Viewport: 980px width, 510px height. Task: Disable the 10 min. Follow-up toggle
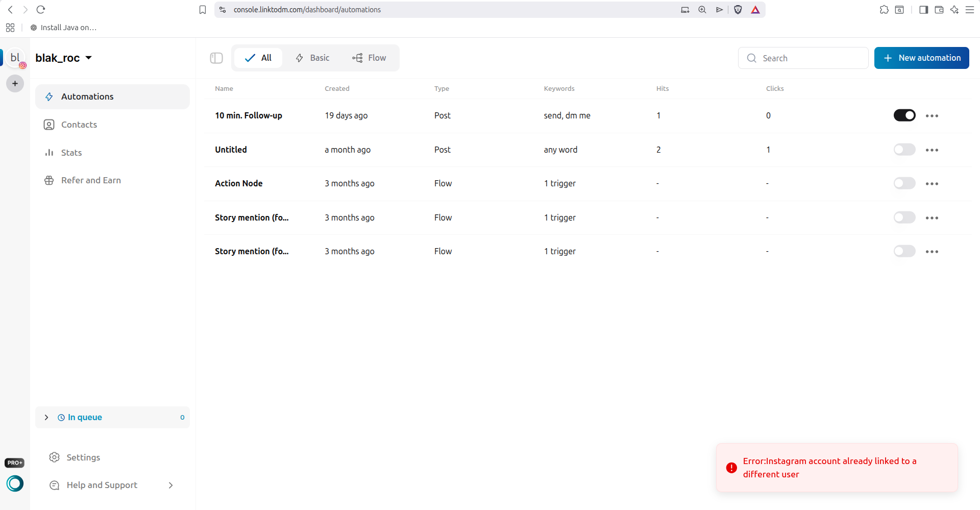point(904,115)
